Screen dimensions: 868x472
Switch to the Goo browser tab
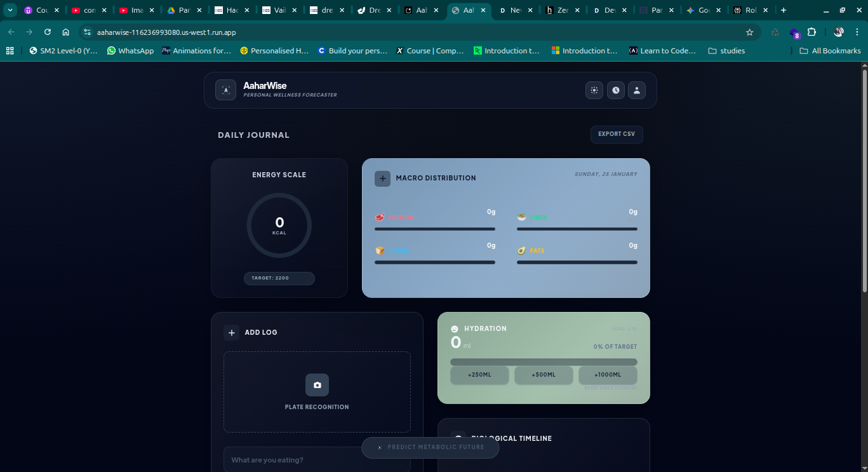click(704, 10)
